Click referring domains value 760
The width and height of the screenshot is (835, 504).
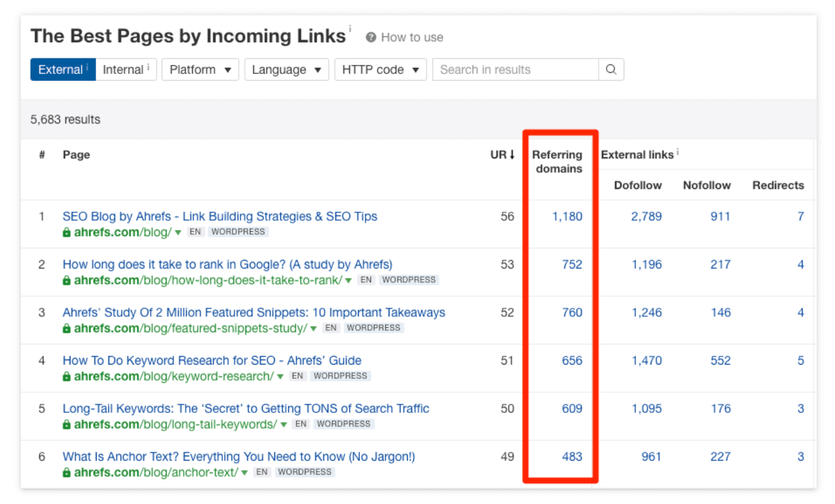tap(572, 313)
